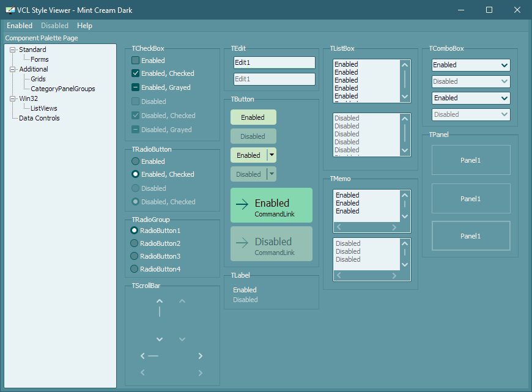Click up arrow of the enabled TListBox scrollbar
Image resolution: width=532 pixels, height=392 pixels.
coord(404,65)
